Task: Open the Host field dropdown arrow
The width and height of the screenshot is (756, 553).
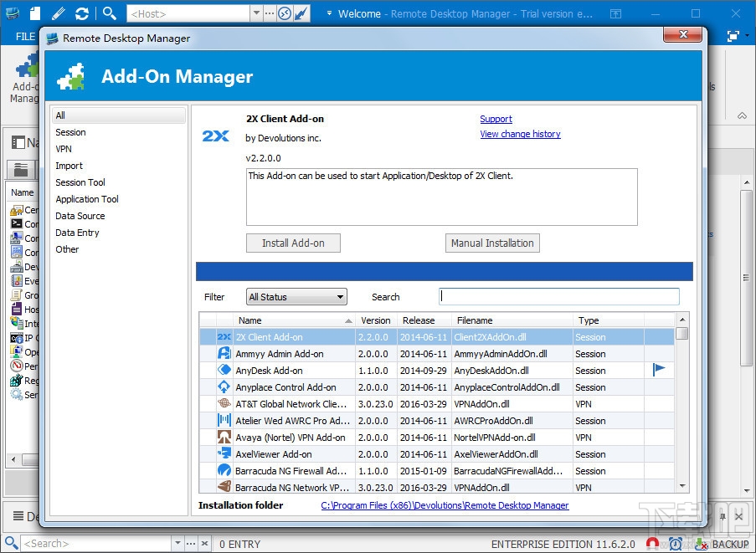Action: click(x=255, y=13)
